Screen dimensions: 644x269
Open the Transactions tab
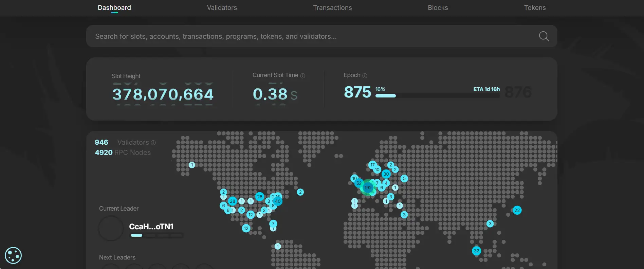332,7
